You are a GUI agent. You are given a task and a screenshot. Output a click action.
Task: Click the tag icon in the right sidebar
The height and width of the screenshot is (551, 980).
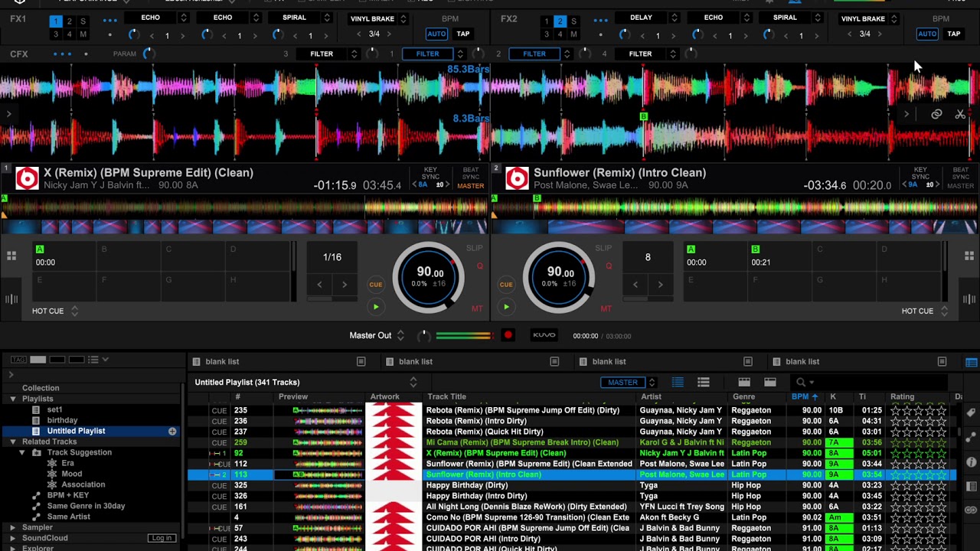tap(971, 413)
